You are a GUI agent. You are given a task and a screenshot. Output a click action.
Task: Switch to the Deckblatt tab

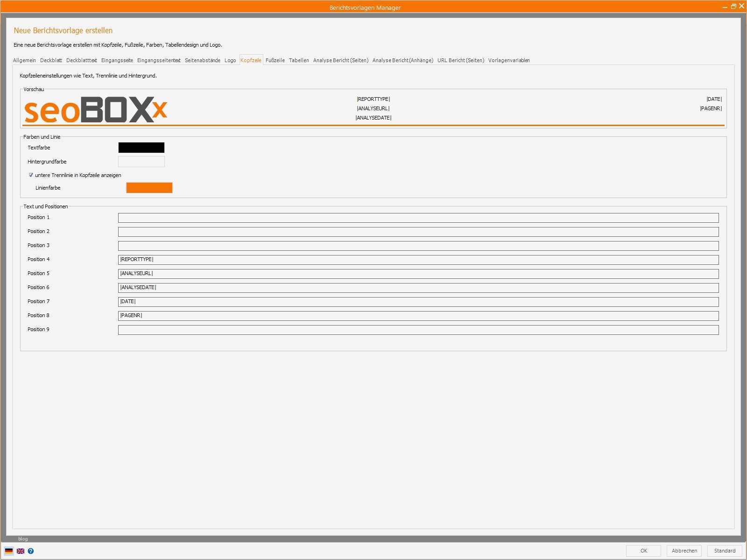click(x=51, y=60)
